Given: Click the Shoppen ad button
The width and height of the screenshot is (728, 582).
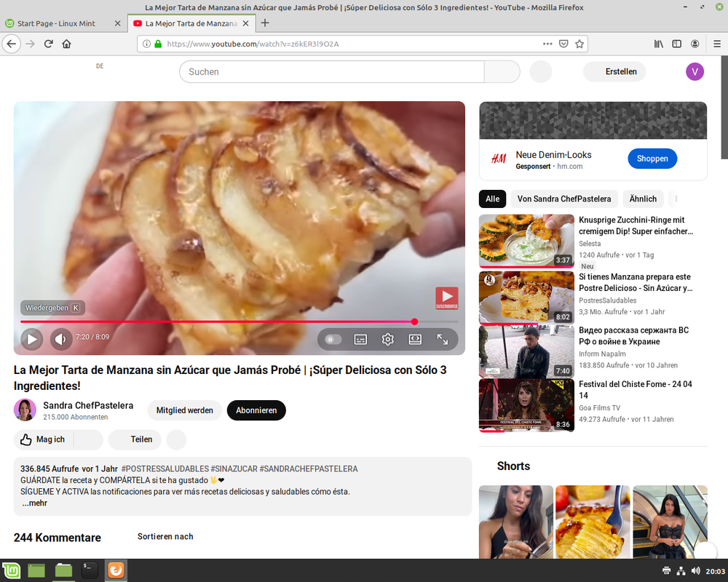Looking at the screenshot, I should point(652,159).
